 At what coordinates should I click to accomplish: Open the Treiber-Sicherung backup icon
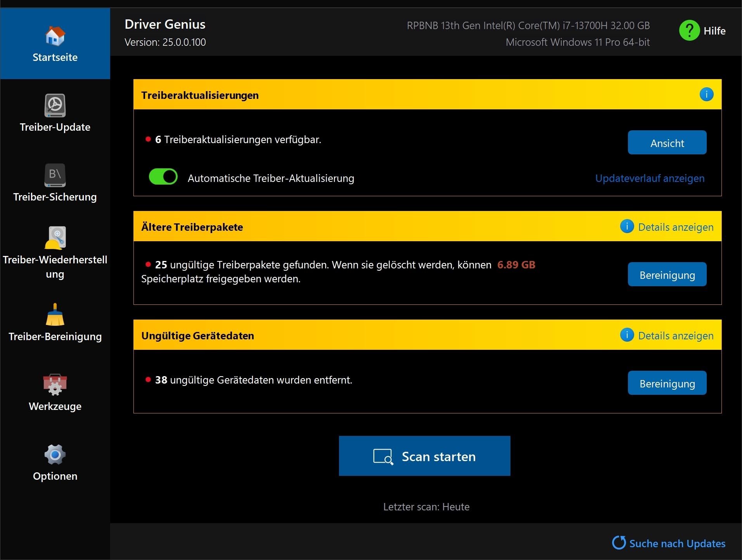coord(55,175)
